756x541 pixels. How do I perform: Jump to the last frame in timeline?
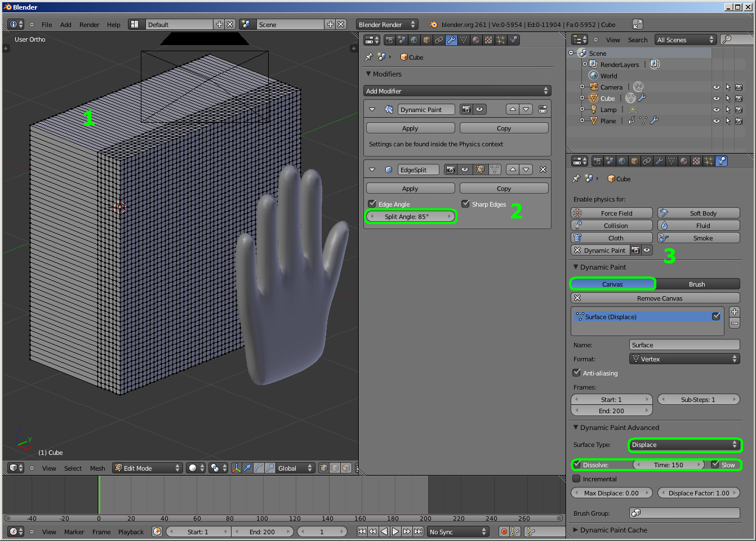click(x=419, y=531)
